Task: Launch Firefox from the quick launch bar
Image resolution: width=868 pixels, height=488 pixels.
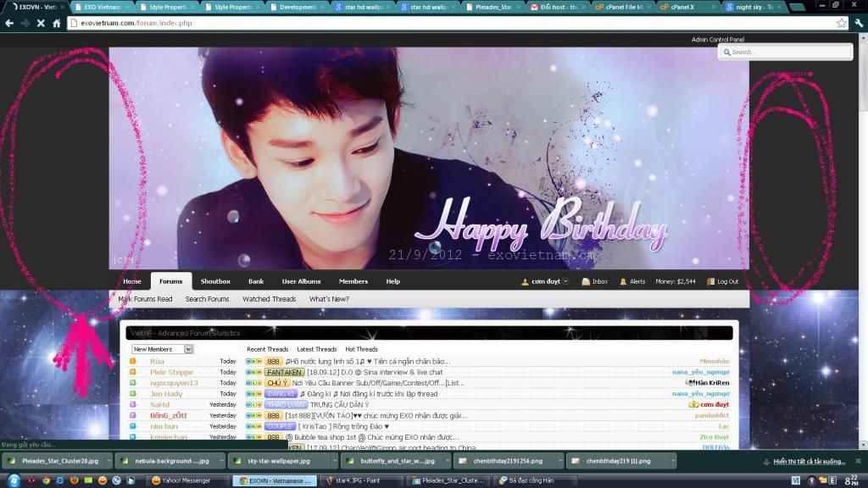Action: [x=75, y=480]
